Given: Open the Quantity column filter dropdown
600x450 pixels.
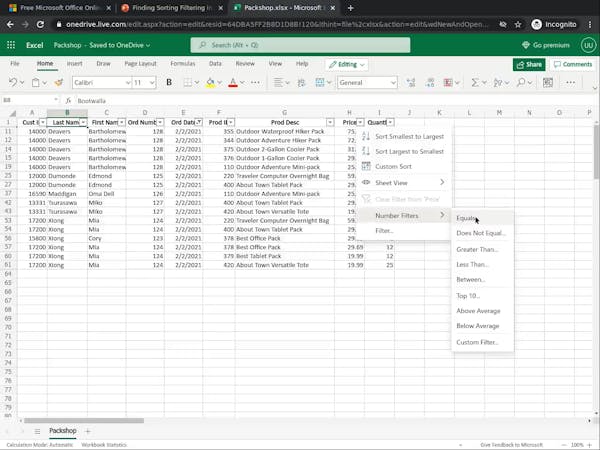Looking at the screenshot, I should click(x=390, y=122).
